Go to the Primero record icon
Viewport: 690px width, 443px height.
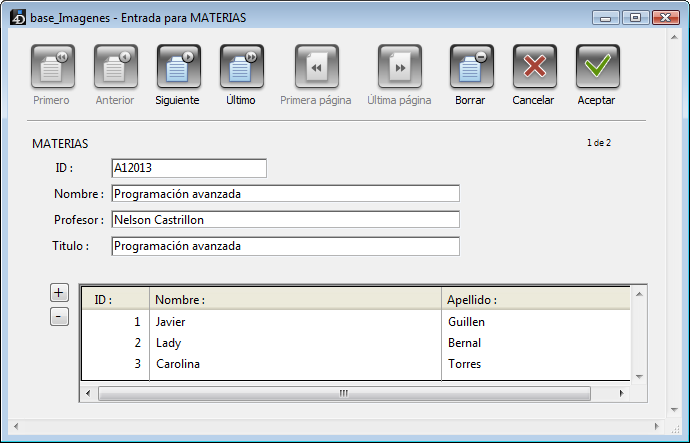51,67
